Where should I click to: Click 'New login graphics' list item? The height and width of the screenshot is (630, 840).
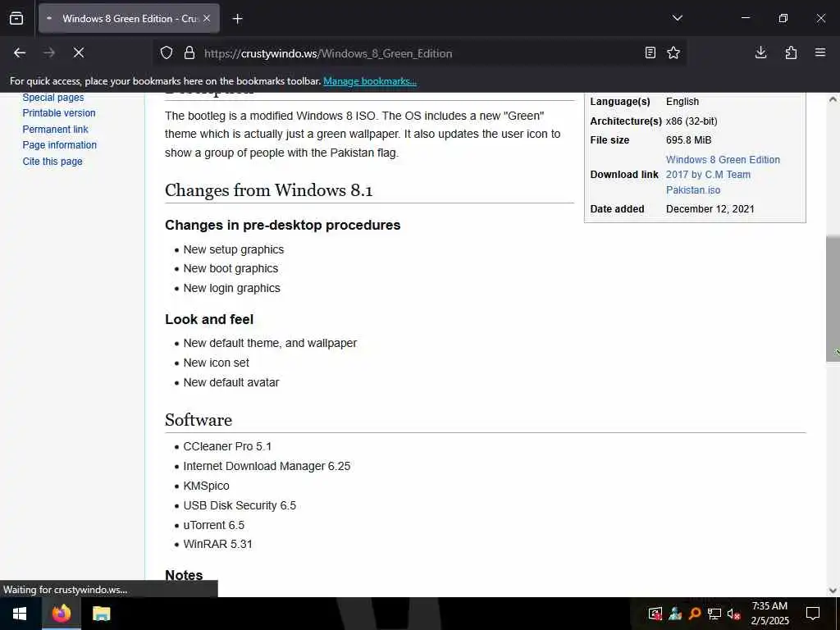[x=232, y=288]
